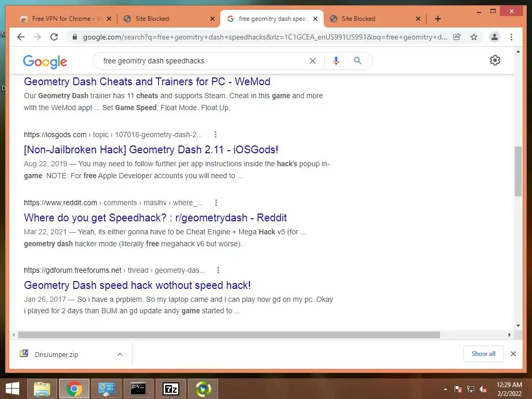Submit search with magnifier icon
This screenshot has width=532, height=399.
coord(357,61)
